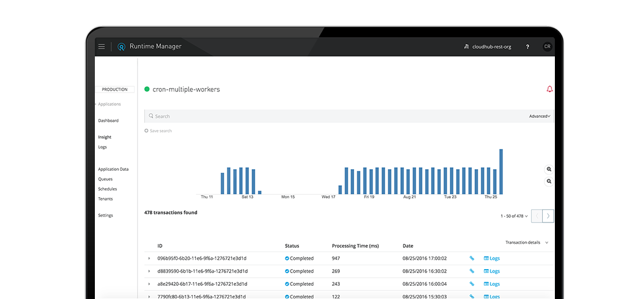Open the hamburger navigation menu
The image size is (644, 299).
[101, 47]
